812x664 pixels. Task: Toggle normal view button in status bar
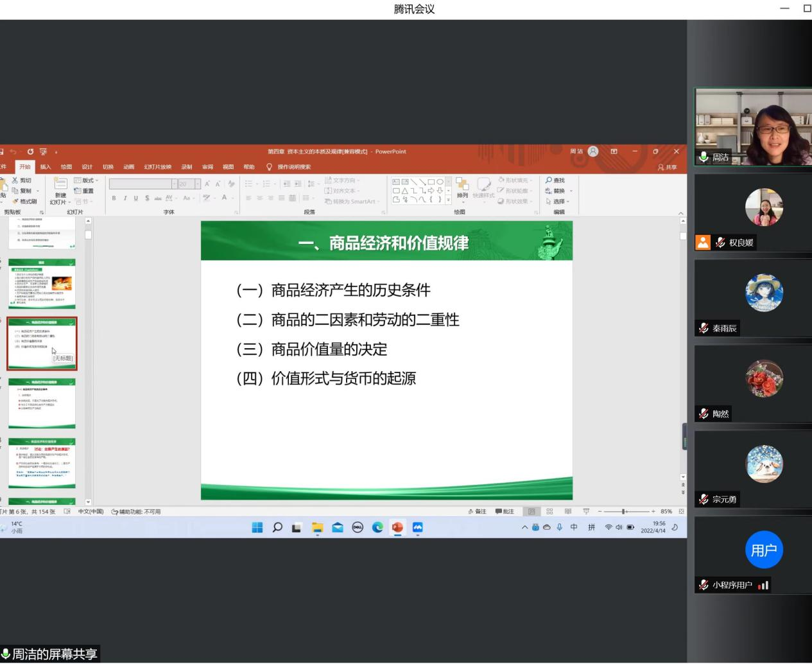[x=531, y=512]
